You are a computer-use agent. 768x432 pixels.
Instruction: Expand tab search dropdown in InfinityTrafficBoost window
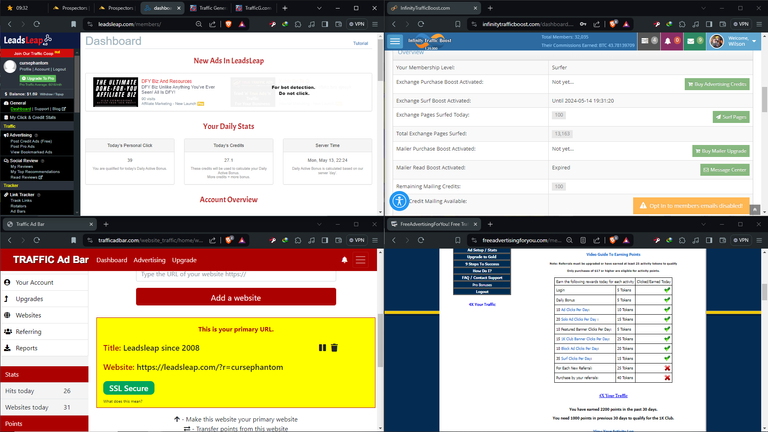703,8
